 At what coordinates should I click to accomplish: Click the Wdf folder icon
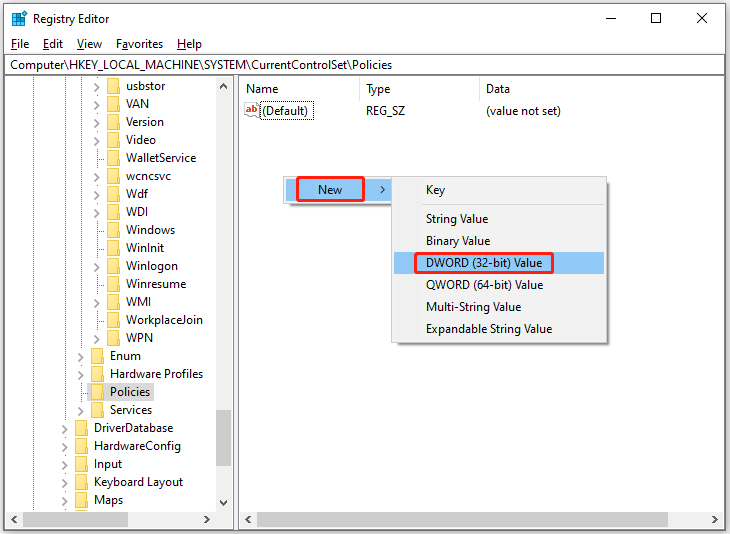tap(114, 194)
